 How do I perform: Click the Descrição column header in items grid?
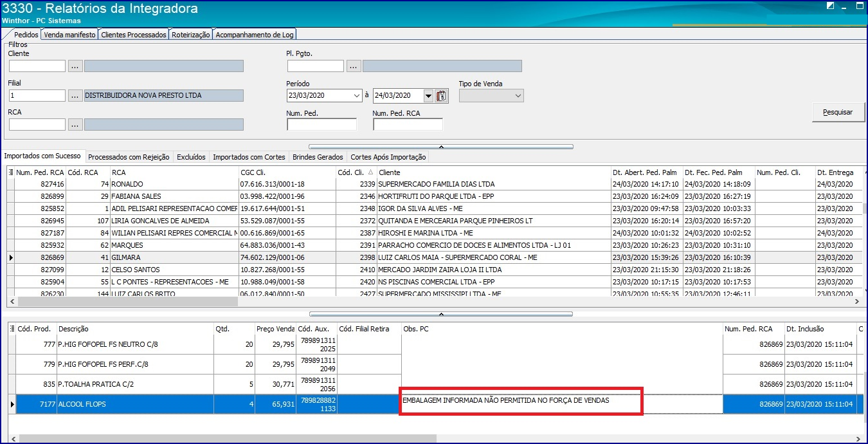[x=135, y=329]
